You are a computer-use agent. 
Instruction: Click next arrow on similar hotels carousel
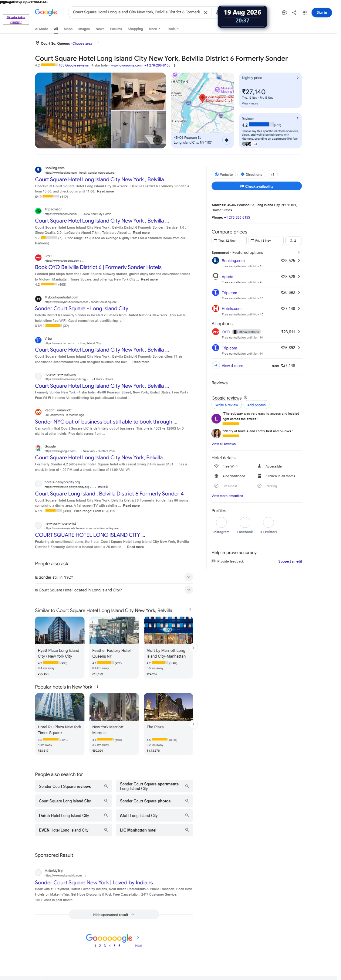[193, 648]
